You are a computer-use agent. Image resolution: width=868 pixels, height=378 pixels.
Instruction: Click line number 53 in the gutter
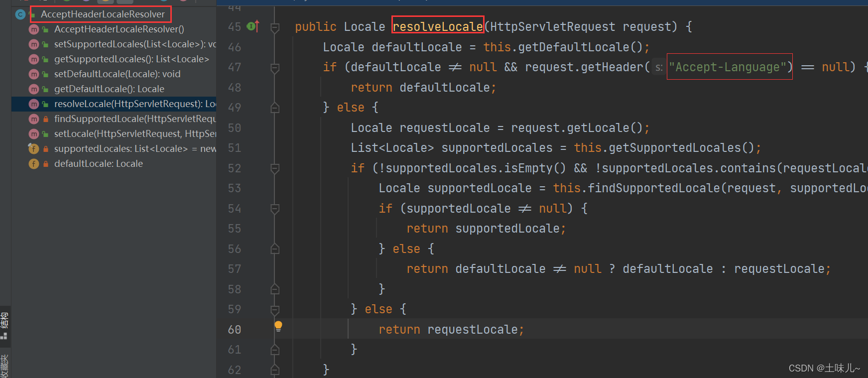coord(235,188)
